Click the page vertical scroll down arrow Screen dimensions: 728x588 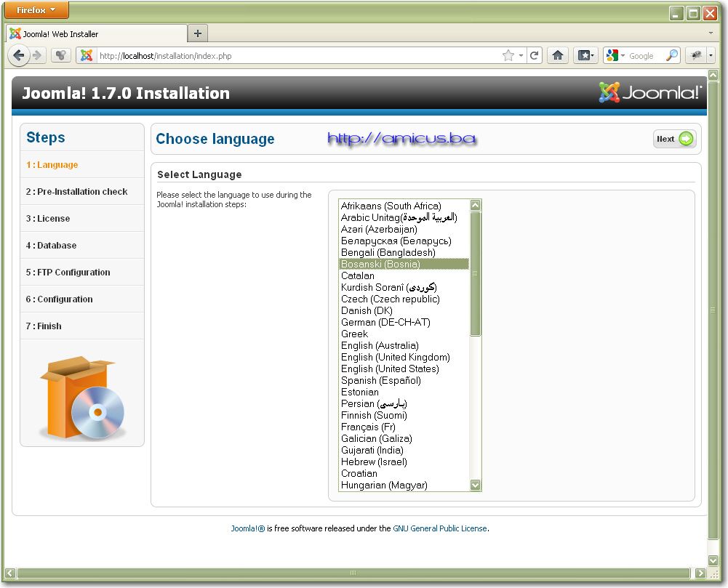coord(713,560)
